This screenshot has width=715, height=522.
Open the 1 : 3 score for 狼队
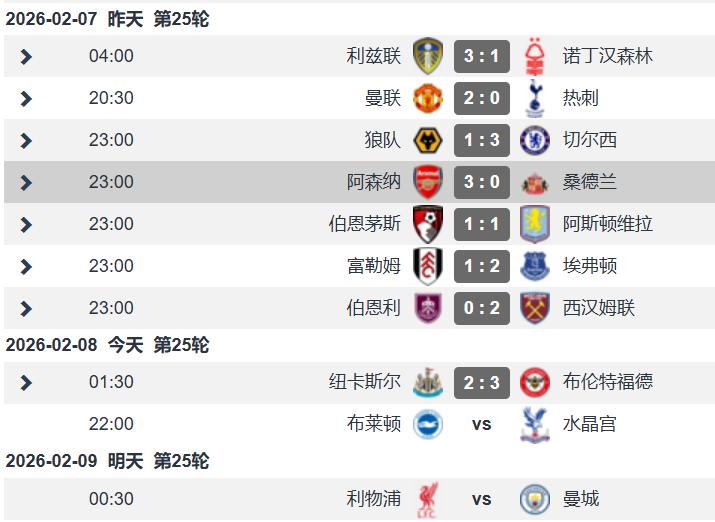pos(481,140)
